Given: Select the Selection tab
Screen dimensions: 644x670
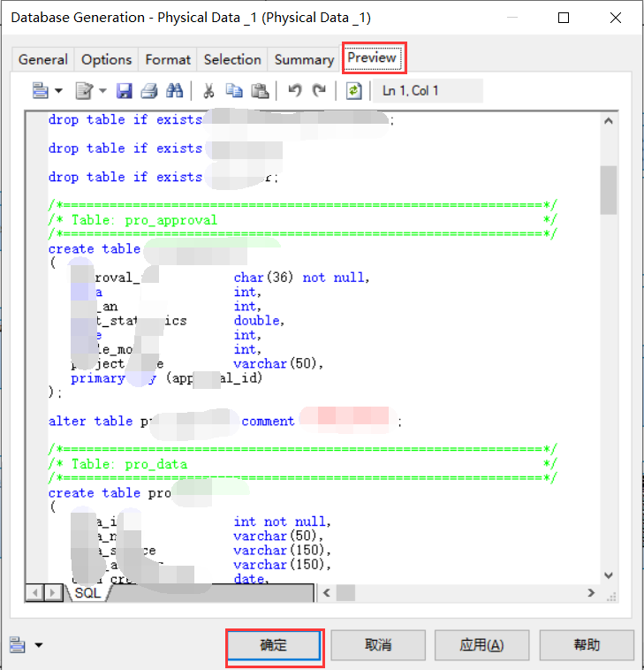Looking at the screenshot, I should point(232,59).
